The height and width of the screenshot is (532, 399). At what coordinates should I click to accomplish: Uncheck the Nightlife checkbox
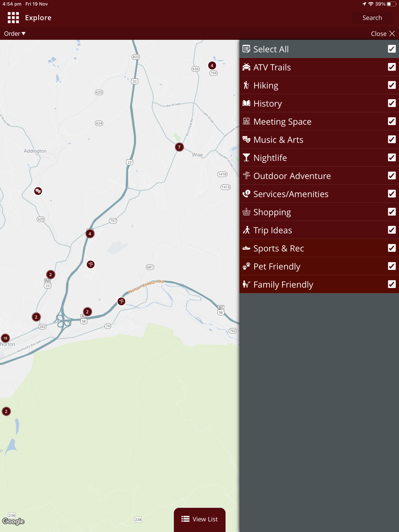(392, 158)
